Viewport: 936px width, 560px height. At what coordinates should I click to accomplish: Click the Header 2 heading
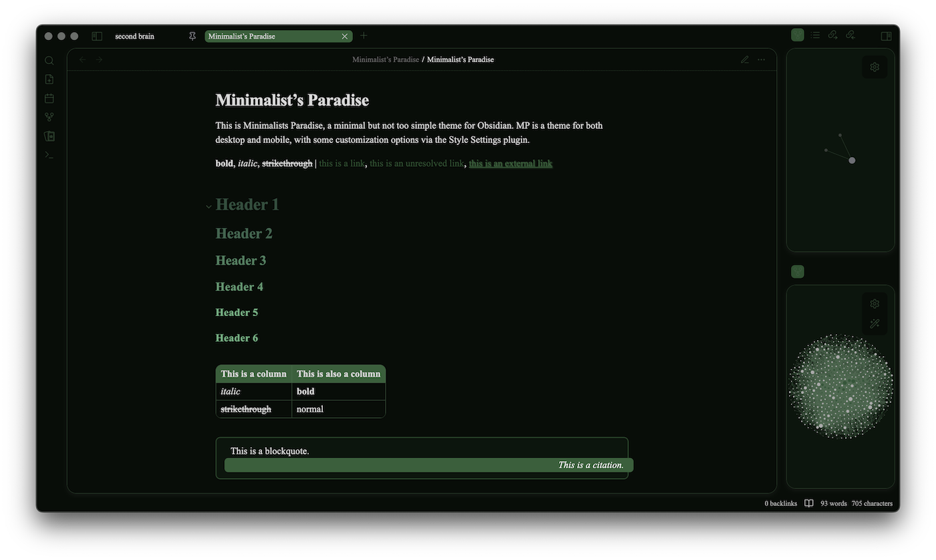coord(244,233)
